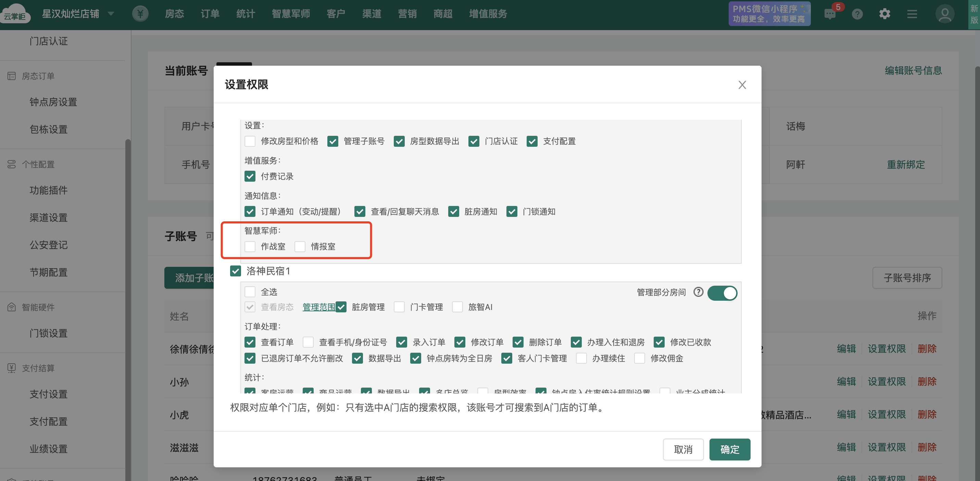Uncheck the 付费记录 checkbox
980x481 pixels.
250,176
